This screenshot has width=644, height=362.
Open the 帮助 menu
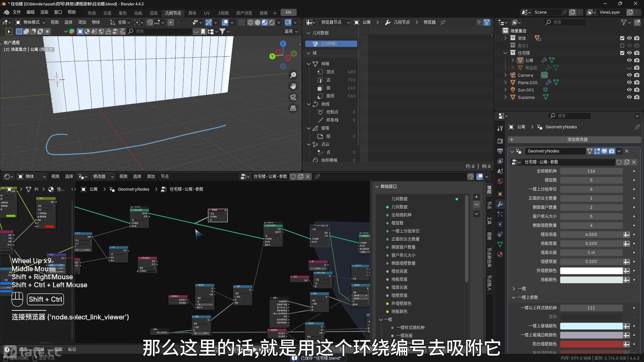tap(72, 12)
